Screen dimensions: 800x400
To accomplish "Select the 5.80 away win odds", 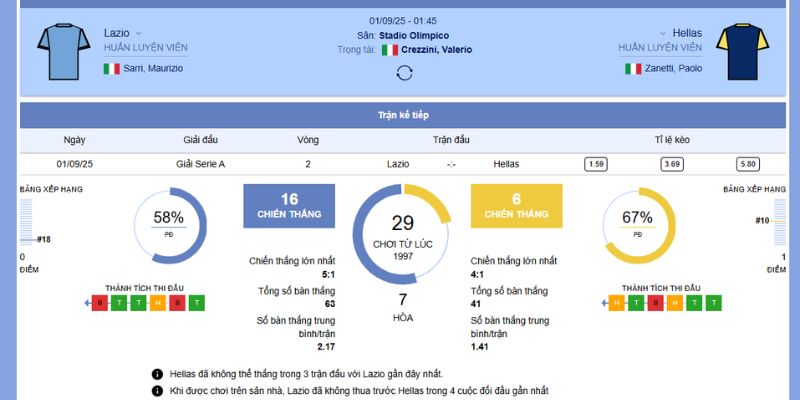I will point(747,164).
